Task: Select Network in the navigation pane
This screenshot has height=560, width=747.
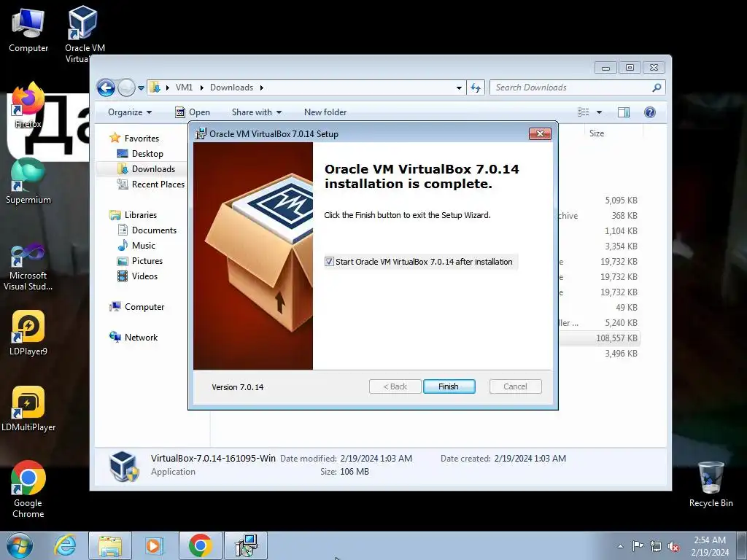Action: 141,338
